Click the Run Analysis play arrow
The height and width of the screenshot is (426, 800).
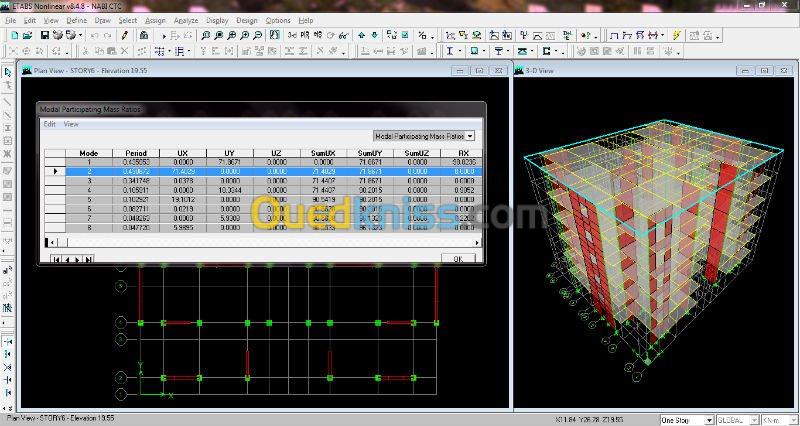[x=164, y=36]
